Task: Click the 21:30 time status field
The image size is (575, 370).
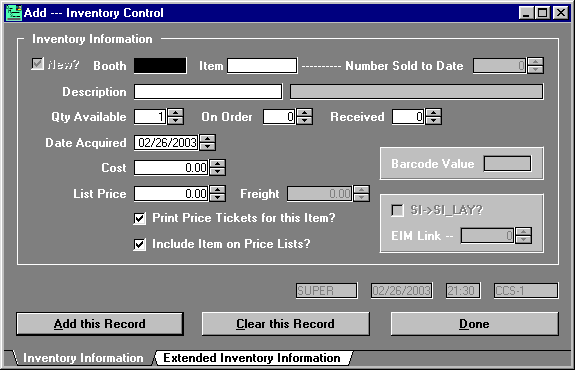Action: pyautogui.click(x=463, y=291)
